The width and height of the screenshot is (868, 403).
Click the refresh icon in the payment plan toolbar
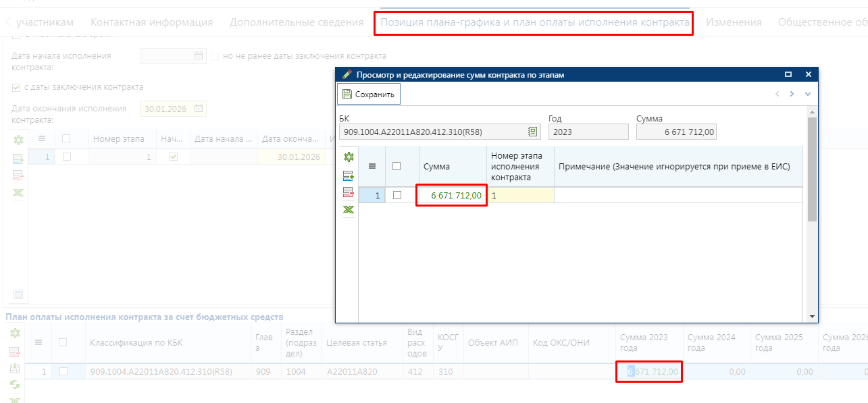click(x=15, y=385)
